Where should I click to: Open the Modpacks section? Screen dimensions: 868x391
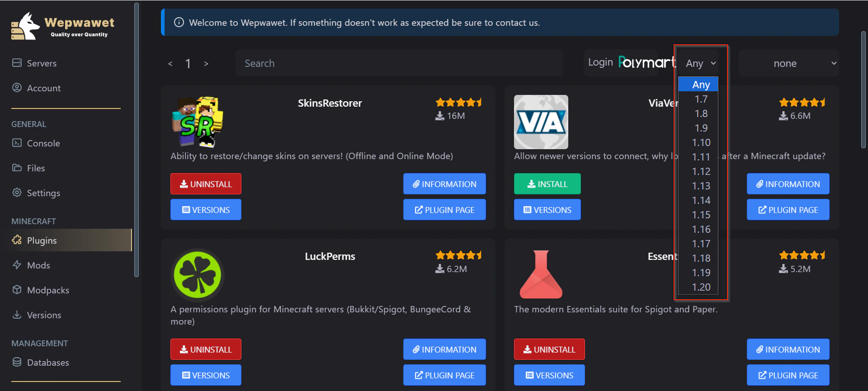click(x=41, y=290)
